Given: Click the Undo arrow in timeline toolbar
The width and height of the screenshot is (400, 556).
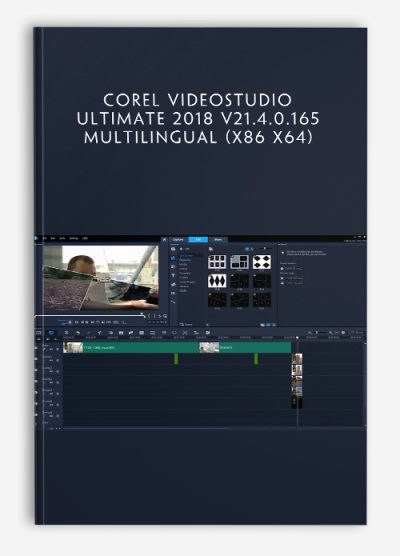Looking at the screenshot, I should tap(78, 333).
